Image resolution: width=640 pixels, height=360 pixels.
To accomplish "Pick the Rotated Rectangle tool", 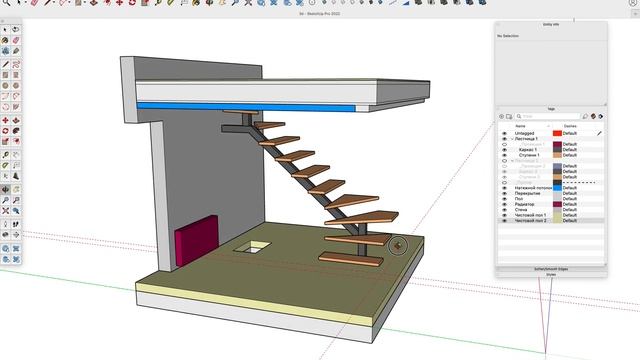I will point(16,75).
